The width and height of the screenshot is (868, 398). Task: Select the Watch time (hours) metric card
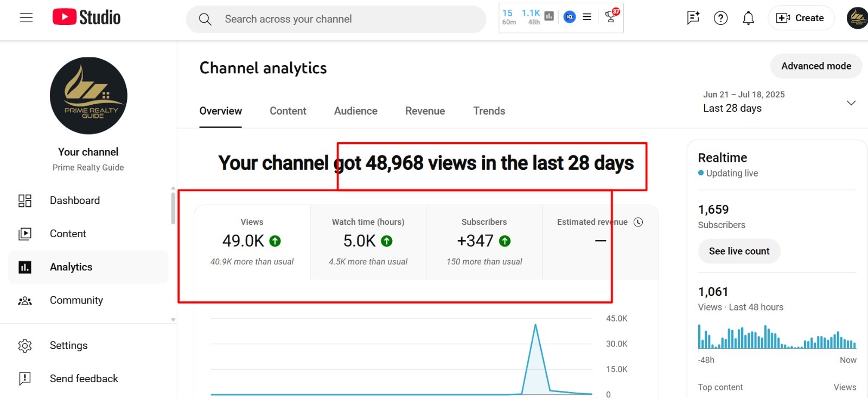pos(368,242)
